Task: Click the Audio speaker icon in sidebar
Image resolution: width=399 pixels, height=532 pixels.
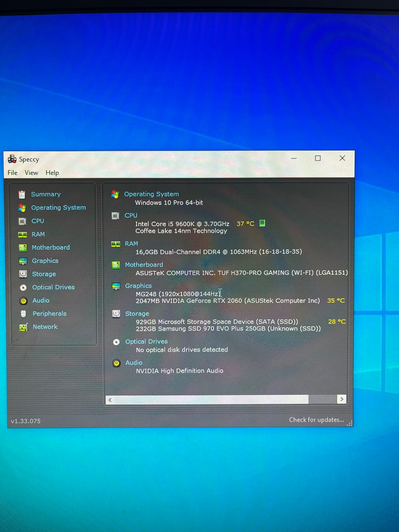Action: pos(24,300)
